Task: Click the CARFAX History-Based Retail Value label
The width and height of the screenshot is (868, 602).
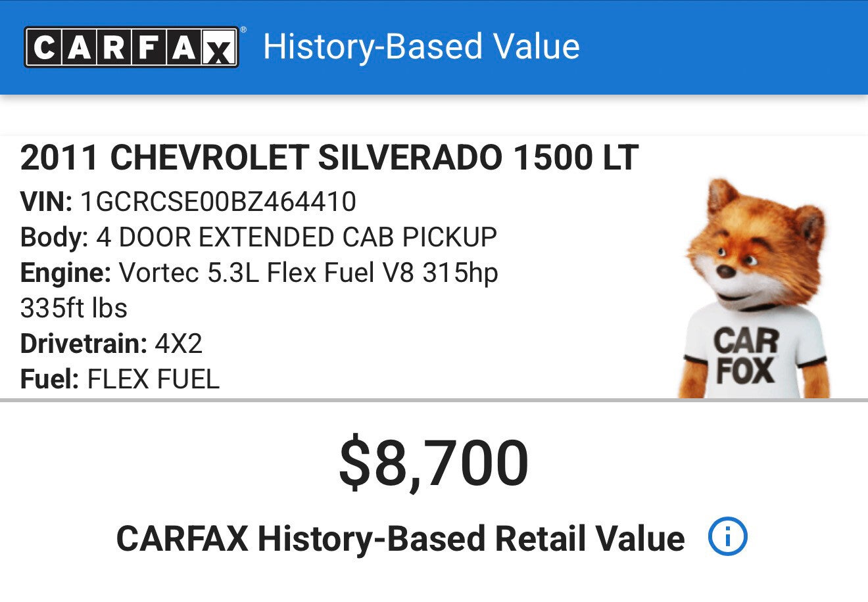Action: [400, 538]
